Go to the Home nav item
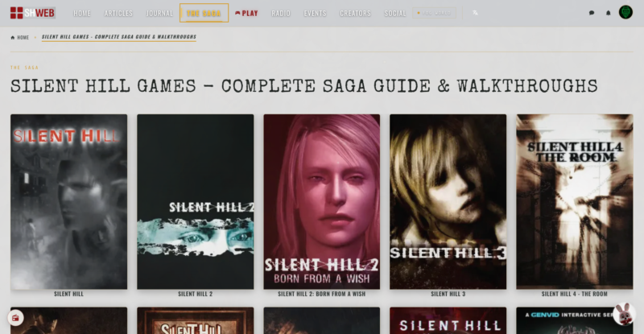The width and height of the screenshot is (644, 334). pyautogui.click(x=82, y=13)
